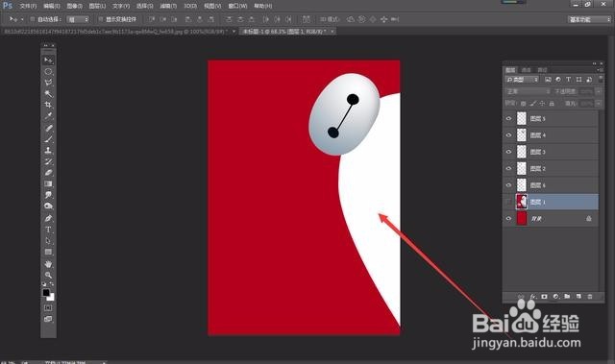Hide the 背景 layer with eye icon
The height and width of the screenshot is (364, 615).
point(508,219)
